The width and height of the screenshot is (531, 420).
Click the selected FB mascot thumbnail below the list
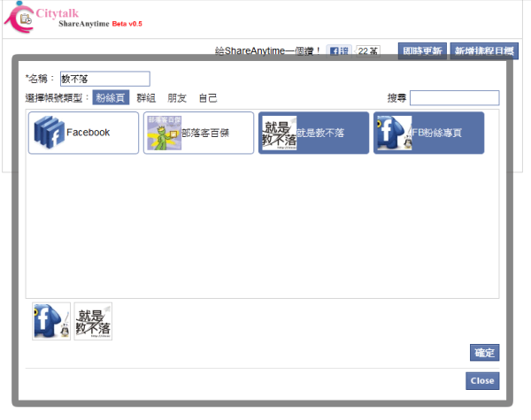click(x=51, y=321)
